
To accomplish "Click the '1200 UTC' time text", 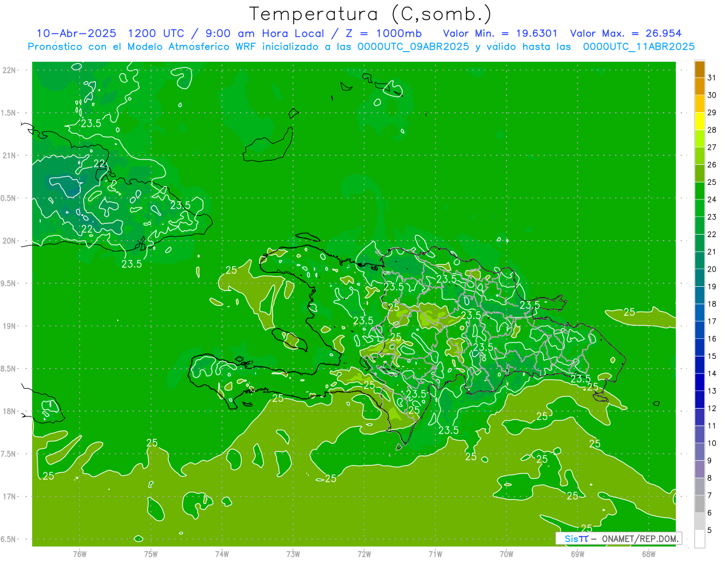I will (157, 33).
